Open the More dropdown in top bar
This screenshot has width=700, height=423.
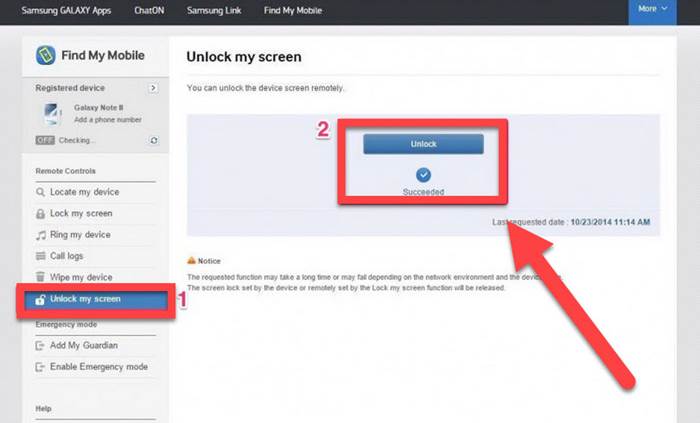653,9
